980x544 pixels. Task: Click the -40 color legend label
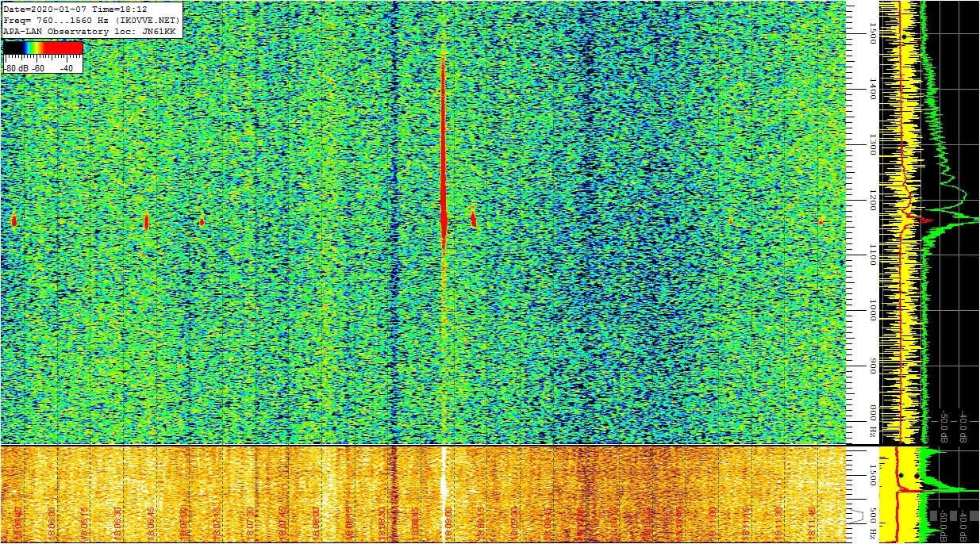tap(66, 68)
